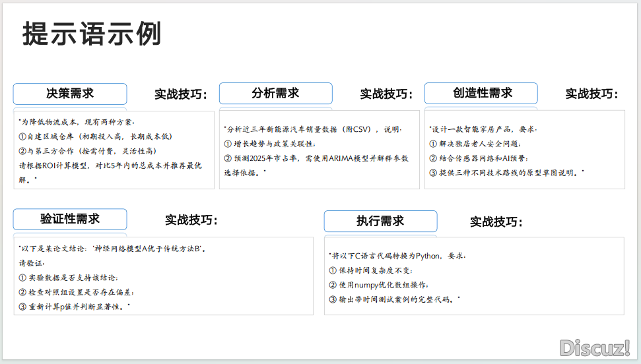641x364 pixels.
Task: Click the line about 自建区域仓库
Action: click(96, 136)
